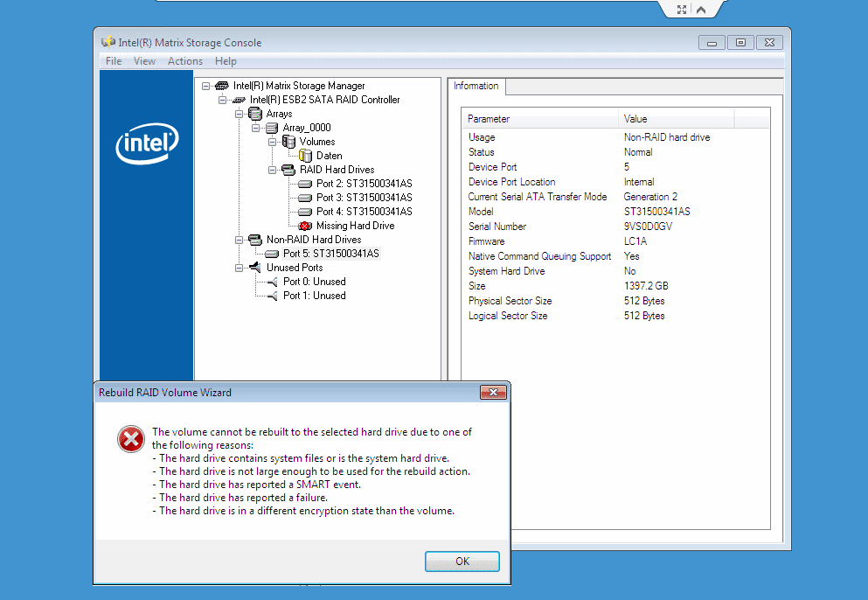Click the ESB2 SATA RAID Controller icon
This screenshot has width=868, height=600.
(239, 100)
